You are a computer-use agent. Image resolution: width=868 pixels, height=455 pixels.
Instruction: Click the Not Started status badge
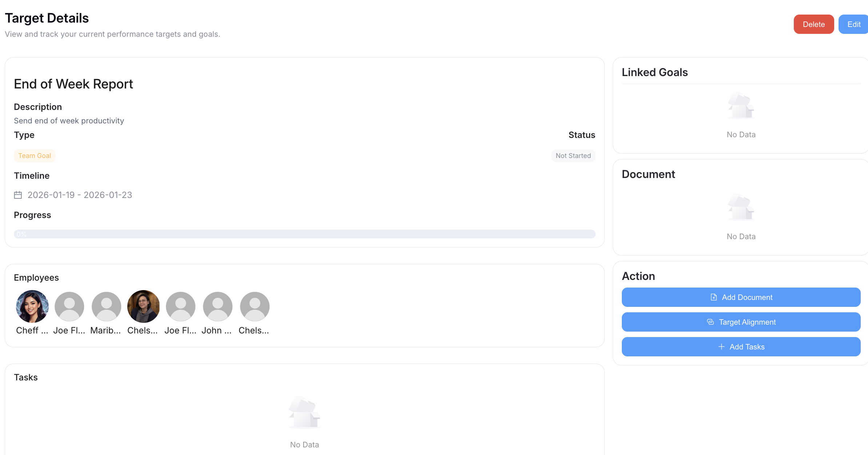coord(573,156)
